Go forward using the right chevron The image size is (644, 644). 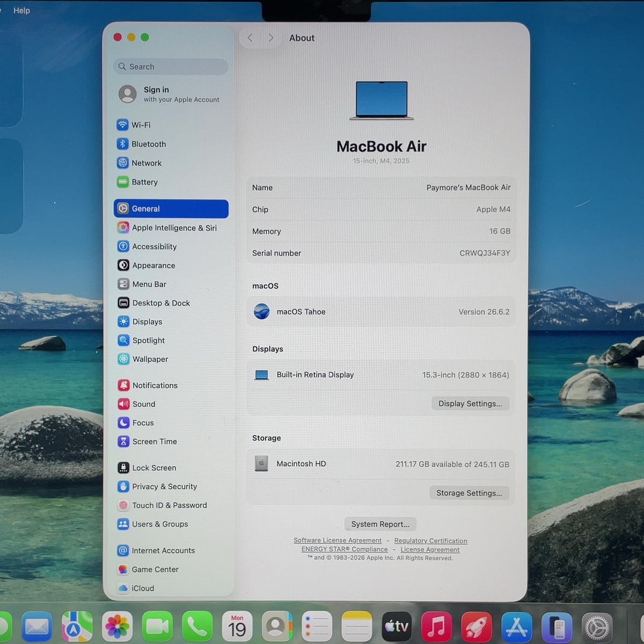(271, 38)
